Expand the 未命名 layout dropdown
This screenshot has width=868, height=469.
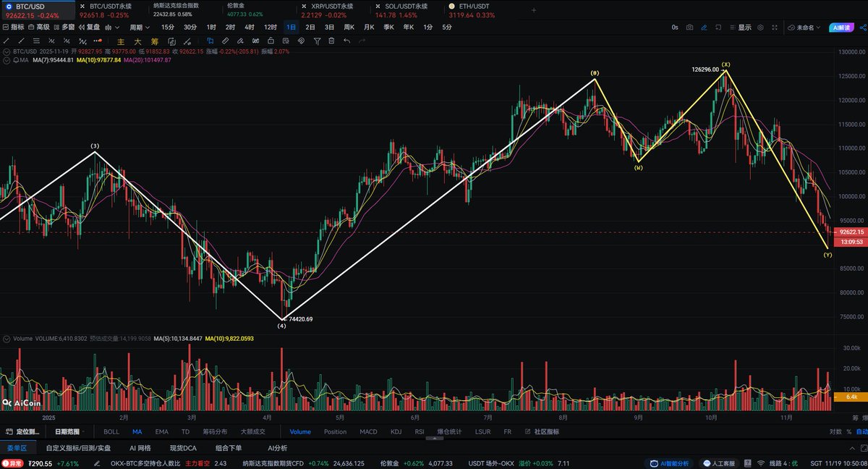pyautogui.click(x=805, y=27)
